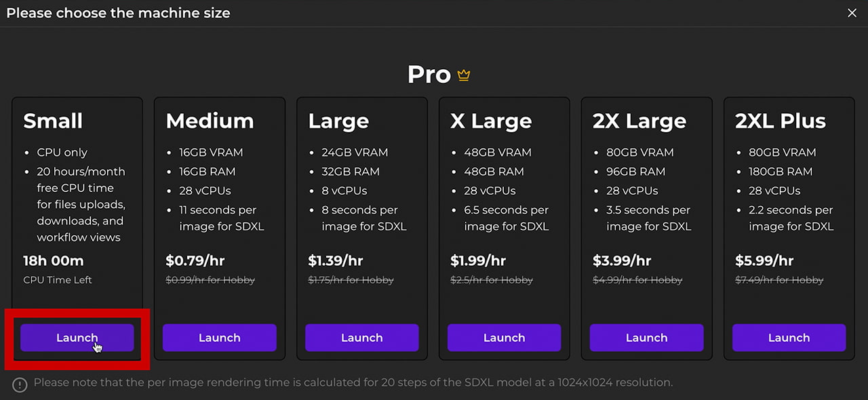Click the gold crown icon beside Pro
The height and width of the screenshot is (400, 868).
[464, 75]
